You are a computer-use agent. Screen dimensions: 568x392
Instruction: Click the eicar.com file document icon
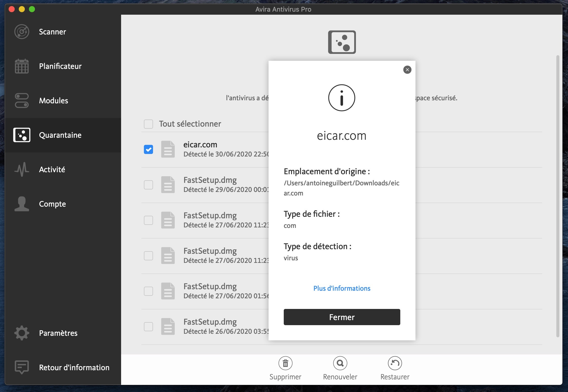click(x=168, y=149)
